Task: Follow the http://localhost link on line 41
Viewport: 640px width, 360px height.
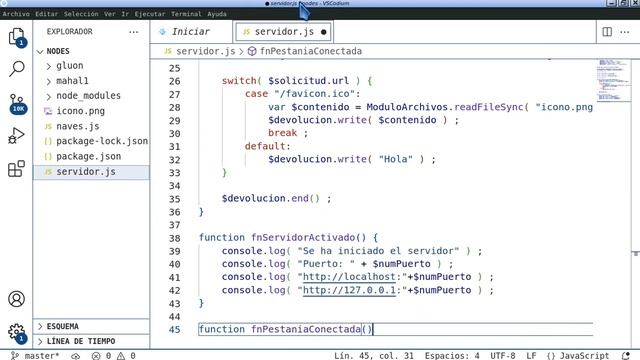Action: point(349,277)
